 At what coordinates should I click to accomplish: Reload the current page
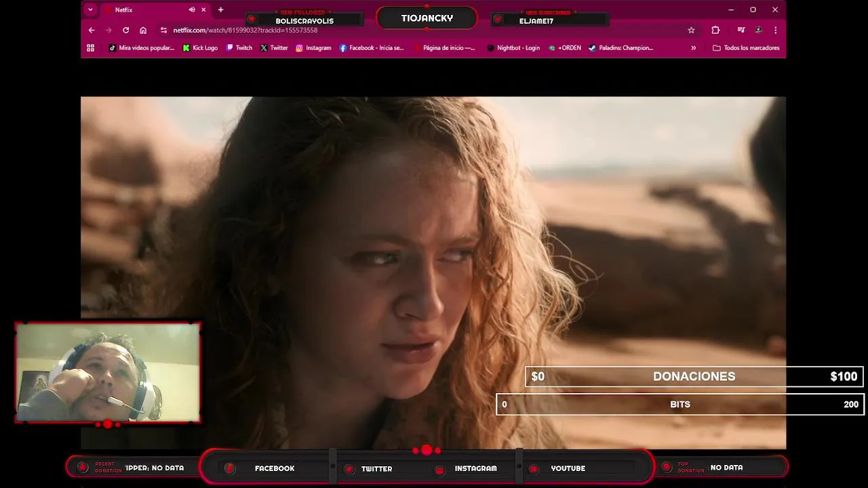[125, 30]
